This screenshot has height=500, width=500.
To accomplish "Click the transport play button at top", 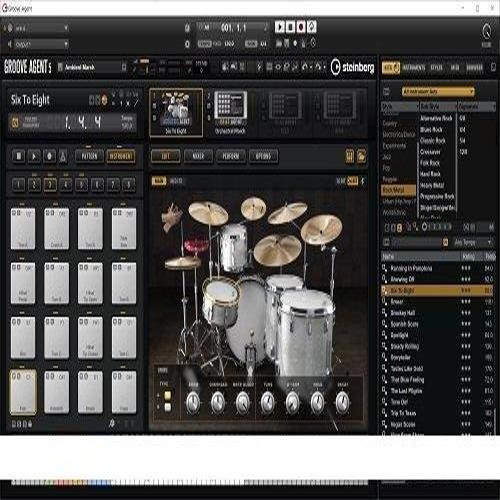I will coord(280,27).
